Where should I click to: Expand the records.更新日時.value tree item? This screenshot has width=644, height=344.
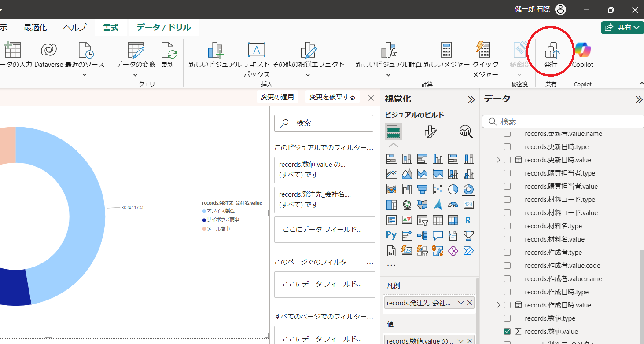coord(498,160)
